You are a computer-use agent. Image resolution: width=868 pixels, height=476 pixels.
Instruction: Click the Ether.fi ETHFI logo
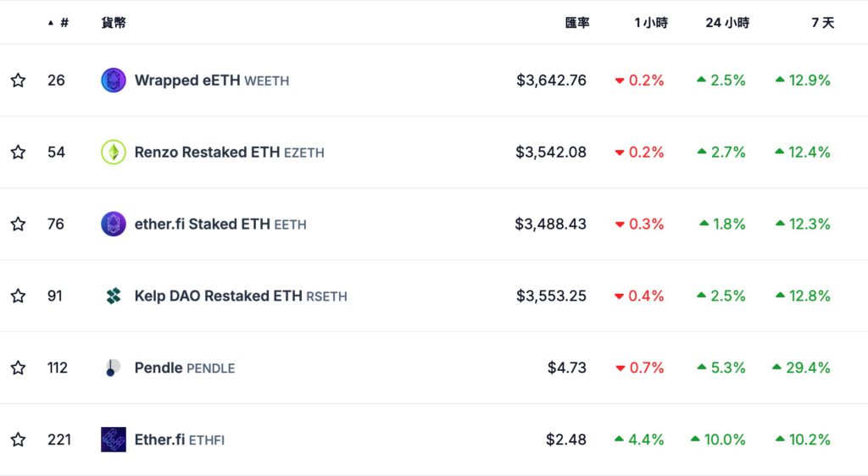click(x=113, y=440)
